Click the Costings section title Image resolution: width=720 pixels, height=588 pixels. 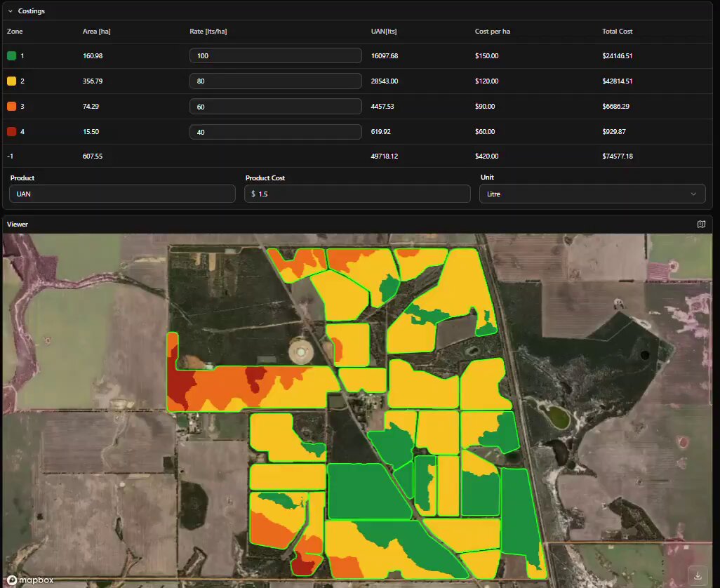(31, 11)
